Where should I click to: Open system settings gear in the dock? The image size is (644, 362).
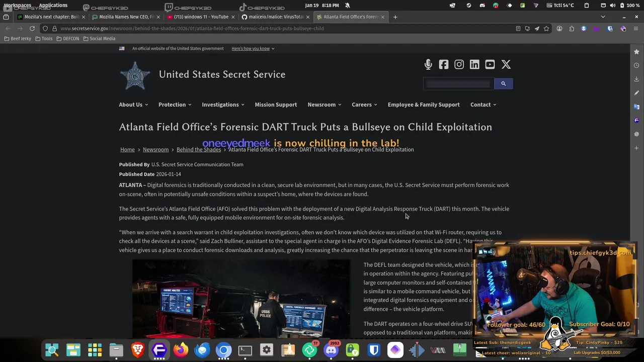(267, 350)
